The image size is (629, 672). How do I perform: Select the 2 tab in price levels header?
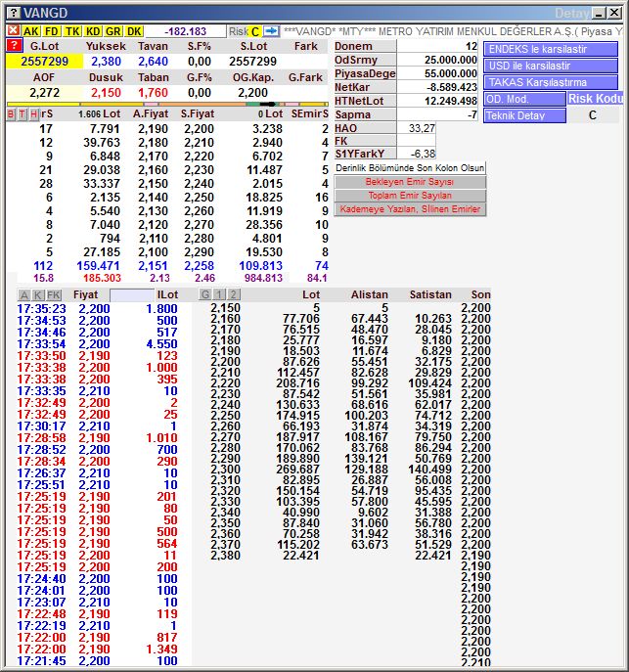click(233, 294)
